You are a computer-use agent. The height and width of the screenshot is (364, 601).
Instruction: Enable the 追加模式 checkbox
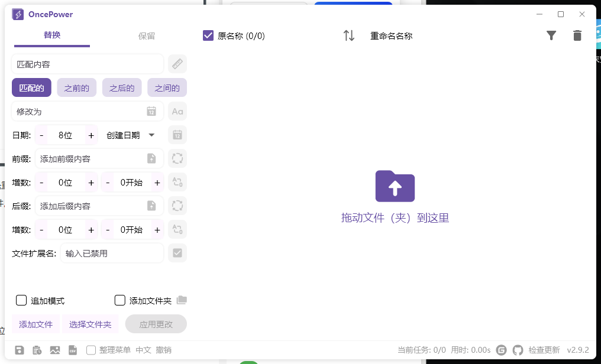click(x=22, y=300)
